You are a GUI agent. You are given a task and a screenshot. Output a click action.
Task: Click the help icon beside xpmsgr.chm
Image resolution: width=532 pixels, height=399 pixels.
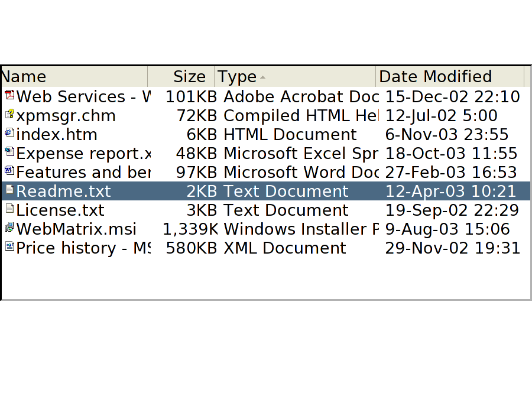pyautogui.click(x=9, y=115)
